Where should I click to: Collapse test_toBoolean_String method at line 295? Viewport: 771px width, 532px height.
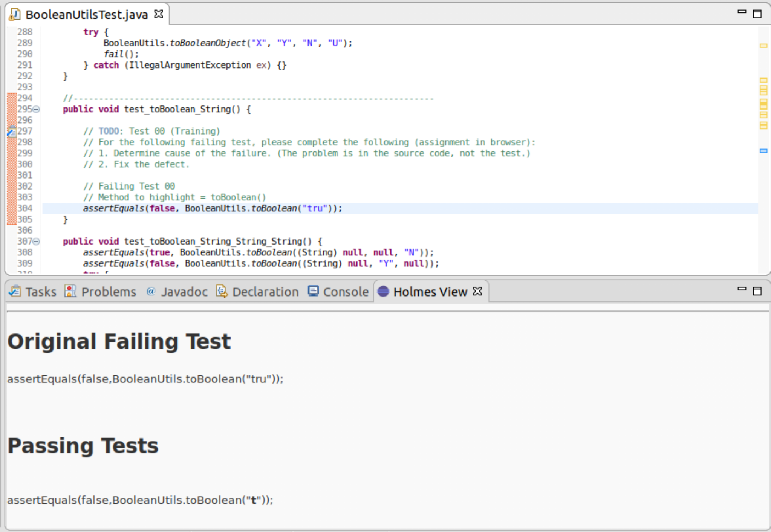pos(37,110)
